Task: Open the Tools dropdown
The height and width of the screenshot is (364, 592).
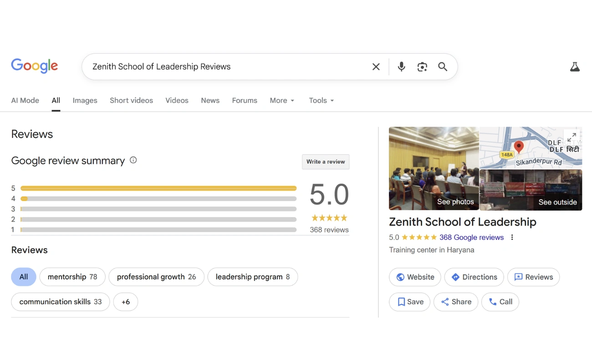Action: [x=322, y=101]
